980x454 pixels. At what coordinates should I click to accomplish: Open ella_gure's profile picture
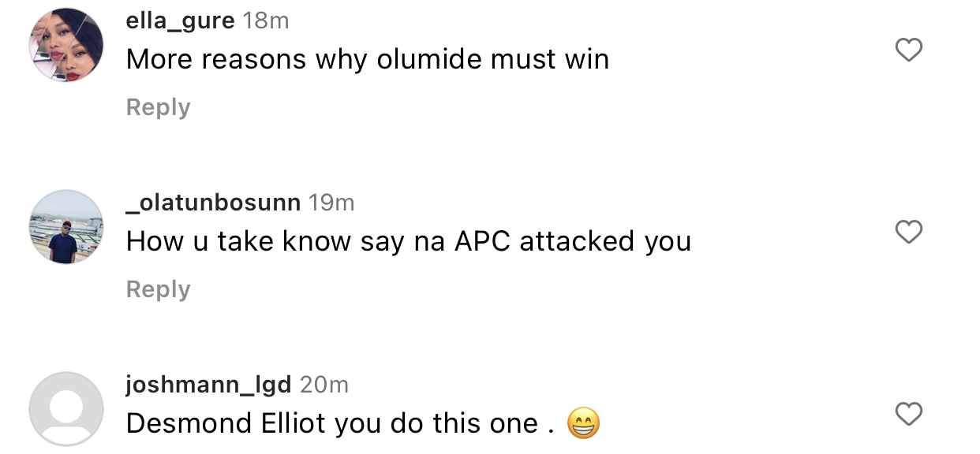pyautogui.click(x=66, y=45)
